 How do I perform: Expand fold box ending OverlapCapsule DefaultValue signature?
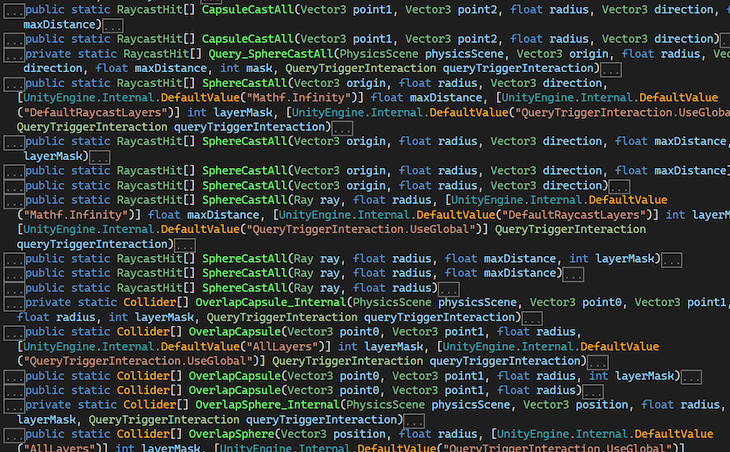click(598, 362)
